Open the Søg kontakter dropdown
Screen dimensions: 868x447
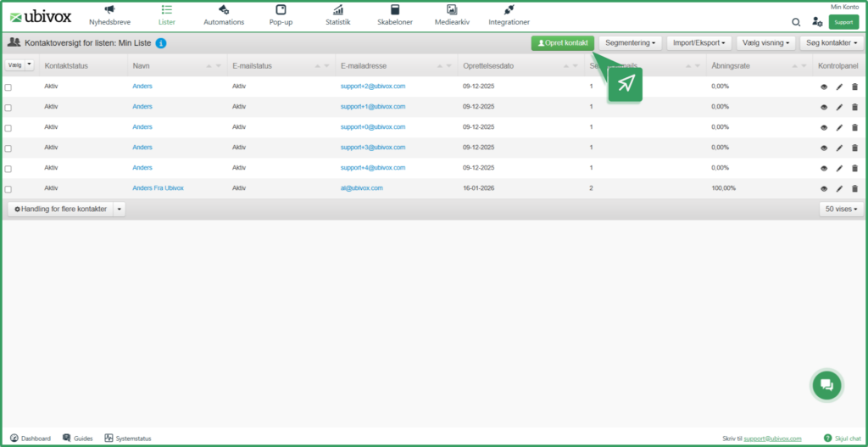coord(832,43)
